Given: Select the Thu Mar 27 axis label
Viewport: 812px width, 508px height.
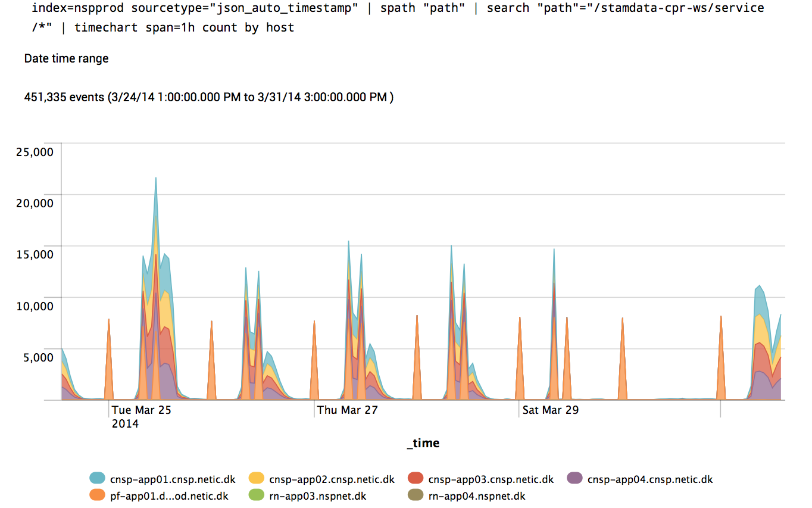Looking at the screenshot, I should [x=346, y=410].
